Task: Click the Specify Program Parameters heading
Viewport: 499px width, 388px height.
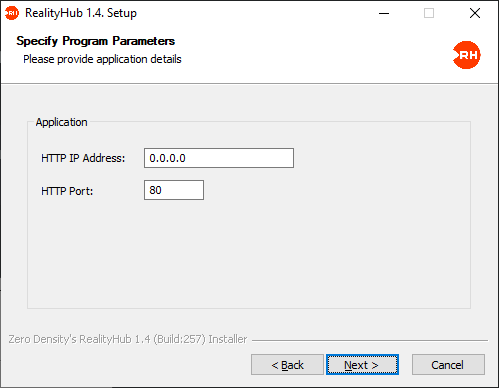Action: pyautogui.click(x=96, y=41)
